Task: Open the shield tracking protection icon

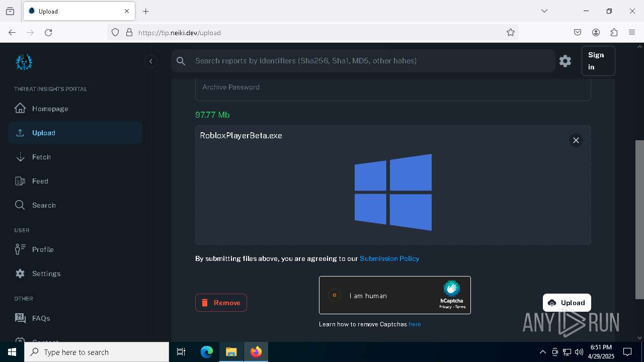Action: (x=115, y=32)
